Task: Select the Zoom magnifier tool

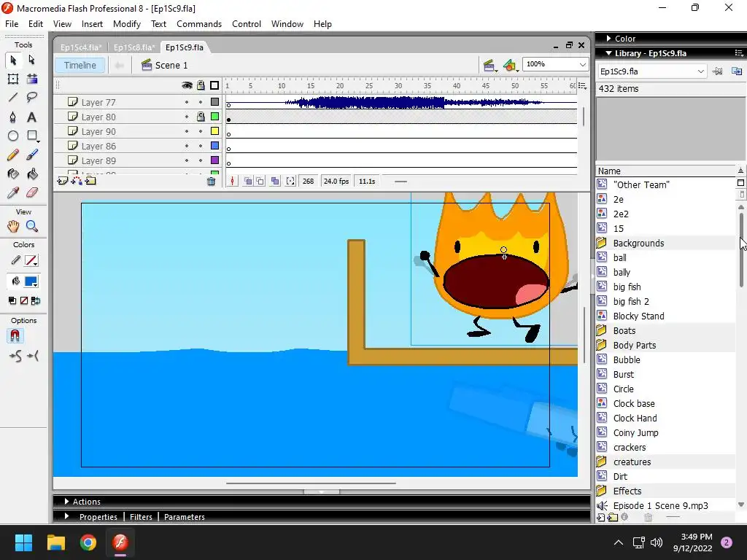Action: [32, 226]
